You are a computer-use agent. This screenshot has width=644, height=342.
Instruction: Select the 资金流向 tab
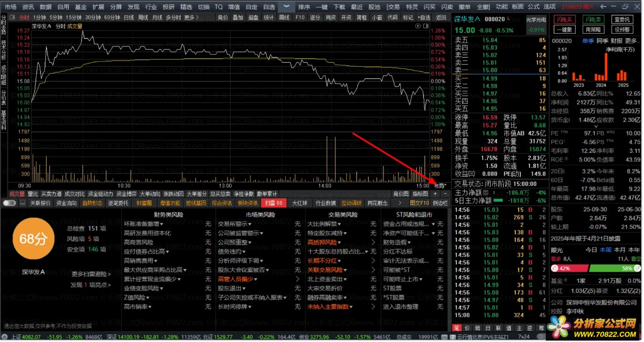(x=66, y=203)
